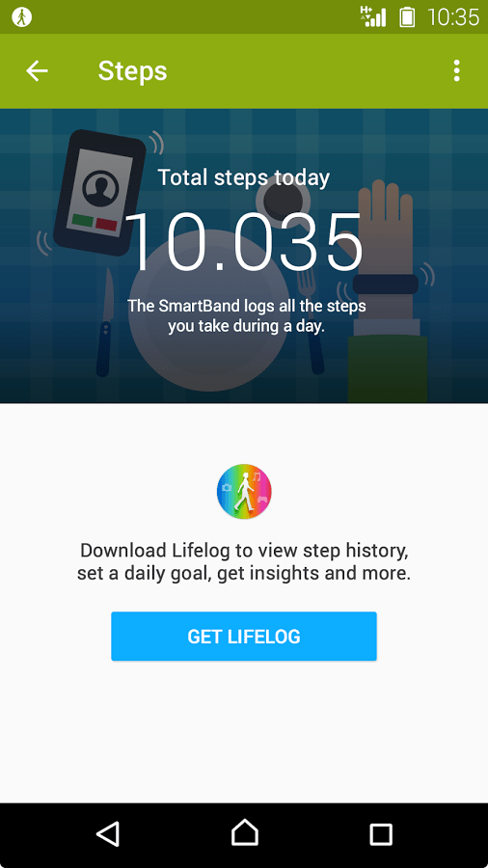Viewport: 488px width, 868px height.
Task: Tap the phone illustration in banner
Action: point(99,192)
